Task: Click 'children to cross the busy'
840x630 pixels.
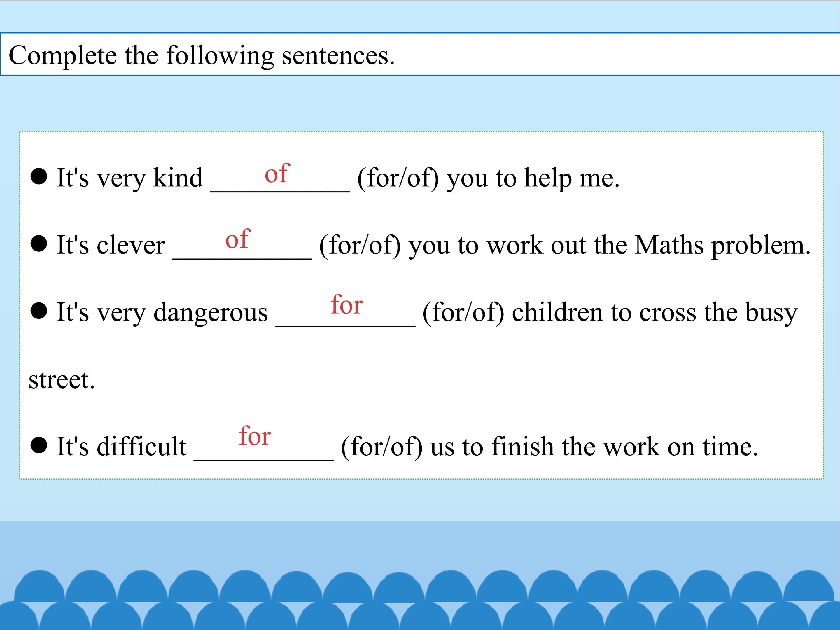Action: [x=655, y=312]
